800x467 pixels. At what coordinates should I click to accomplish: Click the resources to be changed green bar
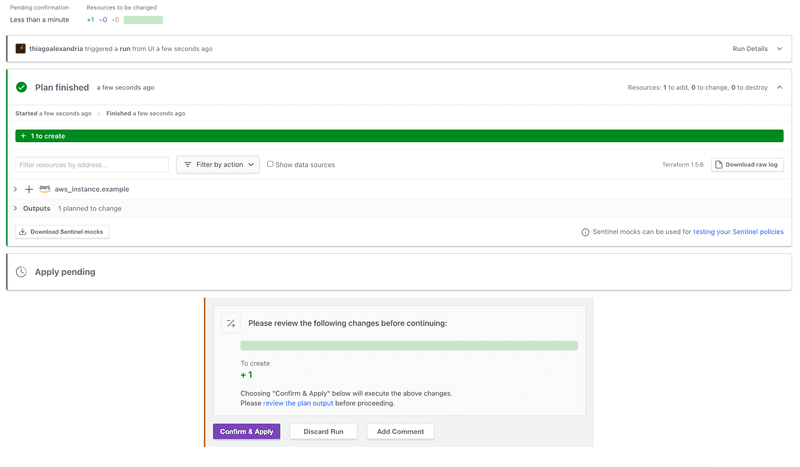143,20
